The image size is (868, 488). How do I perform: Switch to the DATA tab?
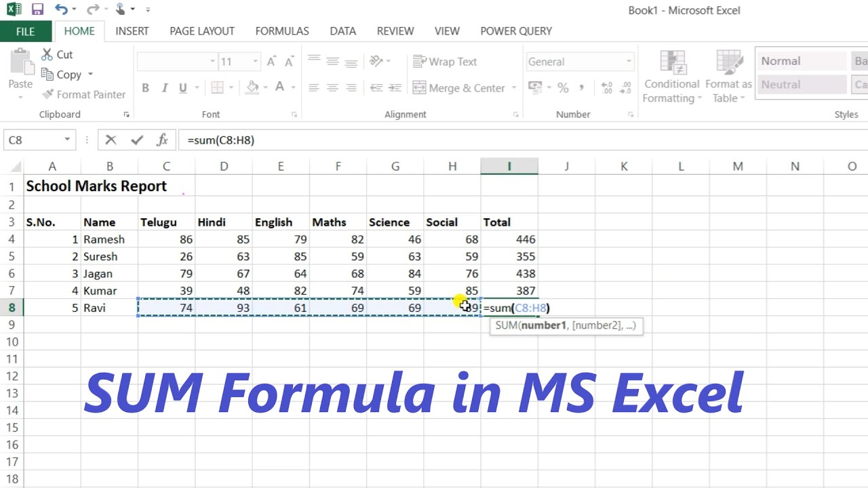343,31
